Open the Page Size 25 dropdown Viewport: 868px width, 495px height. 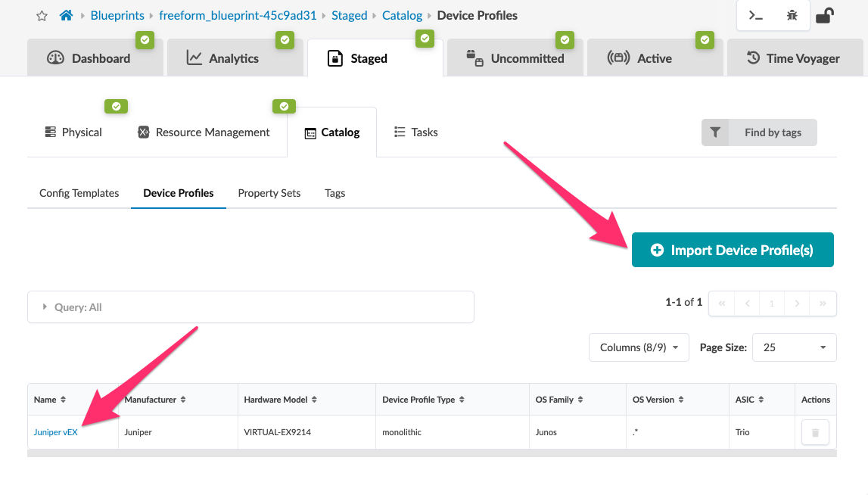tap(794, 347)
